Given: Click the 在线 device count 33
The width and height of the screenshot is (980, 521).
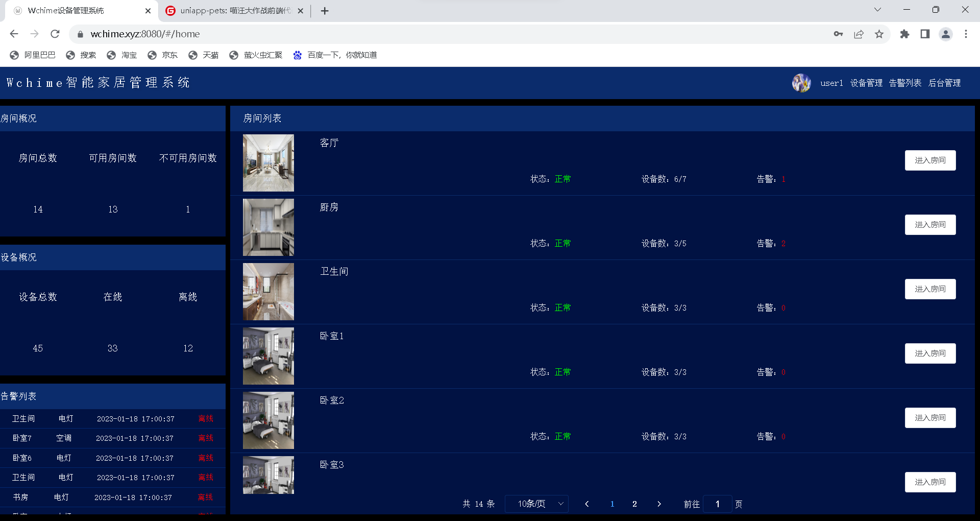Looking at the screenshot, I should click(x=113, y=348).
